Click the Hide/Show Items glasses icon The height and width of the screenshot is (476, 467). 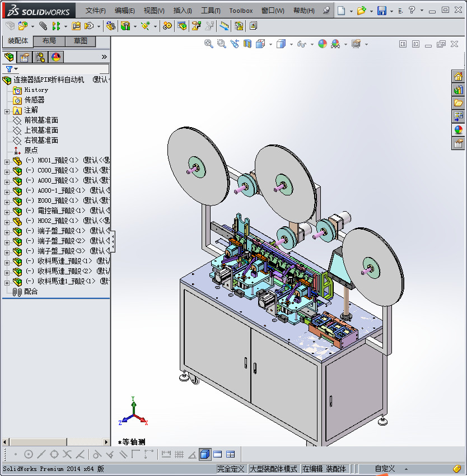(x=301, y=44)
